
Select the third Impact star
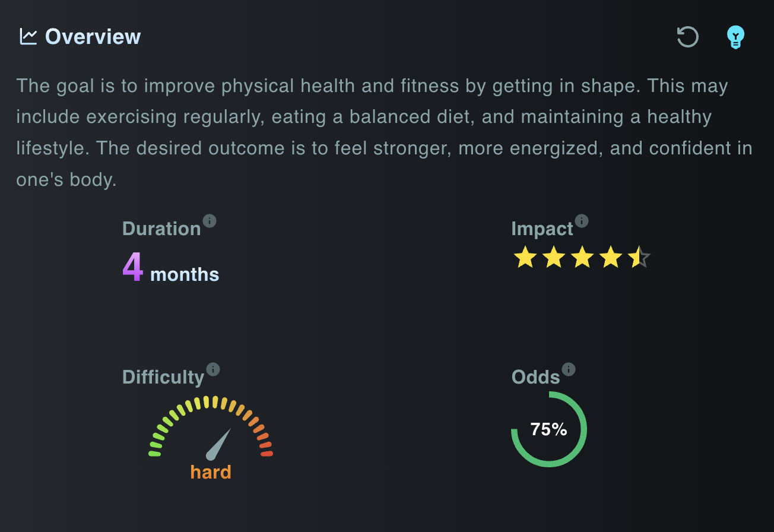(582, 258)
